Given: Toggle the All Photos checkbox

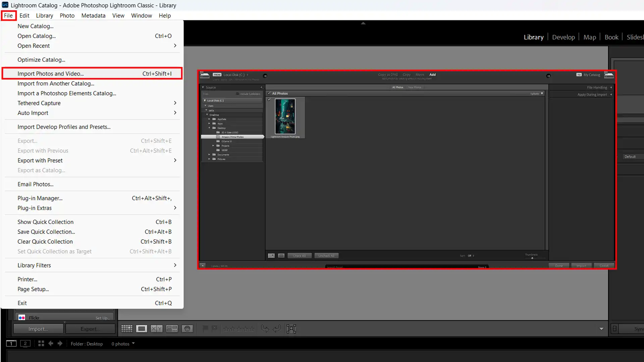Looking at the screenshot, I should 269,93.
